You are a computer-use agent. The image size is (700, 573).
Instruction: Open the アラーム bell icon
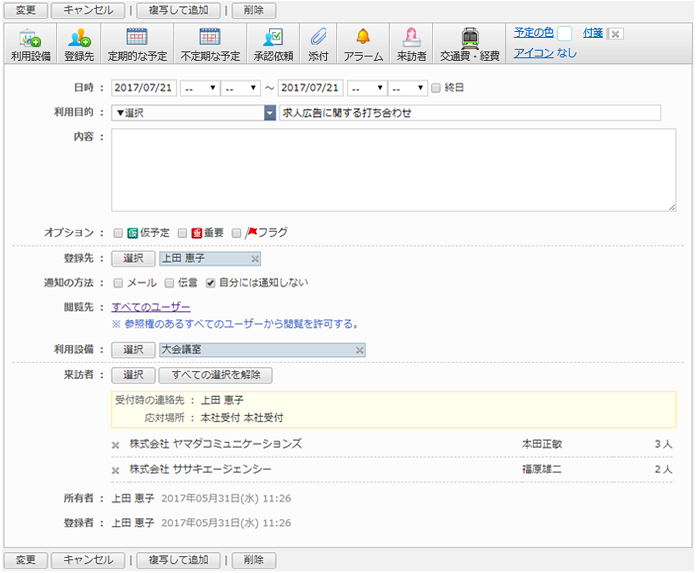363,44
